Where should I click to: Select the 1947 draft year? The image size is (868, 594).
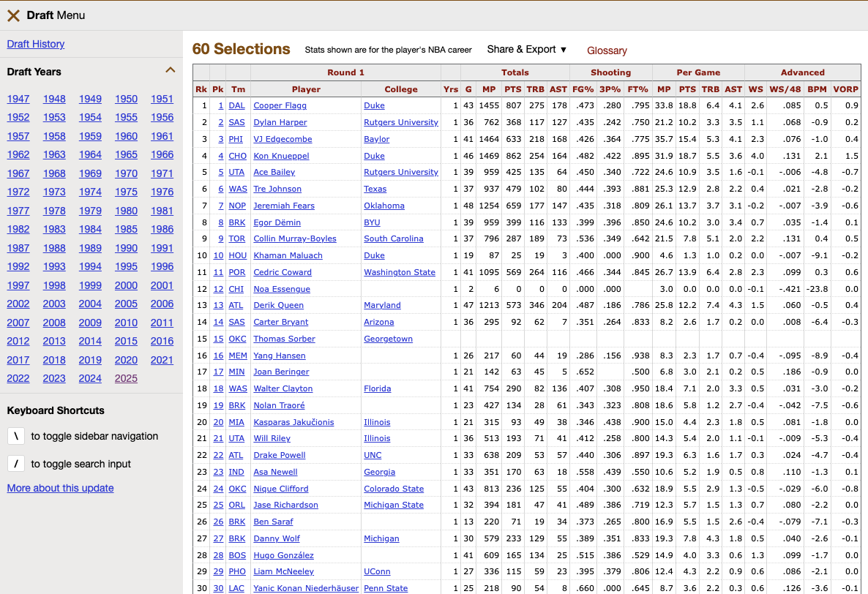[x=18, y=98]
